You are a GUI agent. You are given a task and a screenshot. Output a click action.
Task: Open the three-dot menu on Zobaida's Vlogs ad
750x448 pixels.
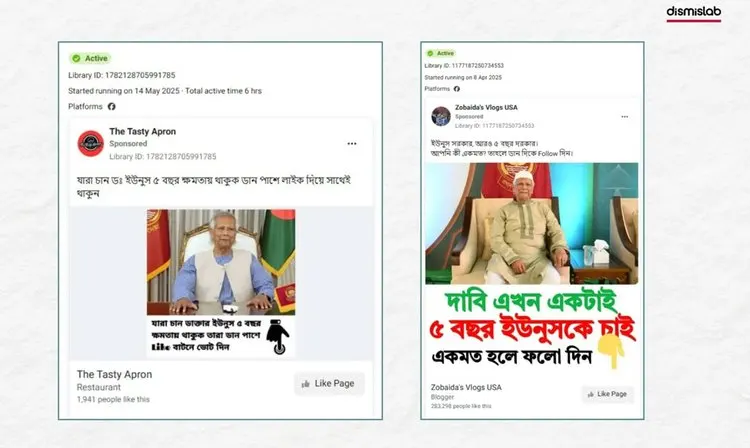tap(625, 117)
